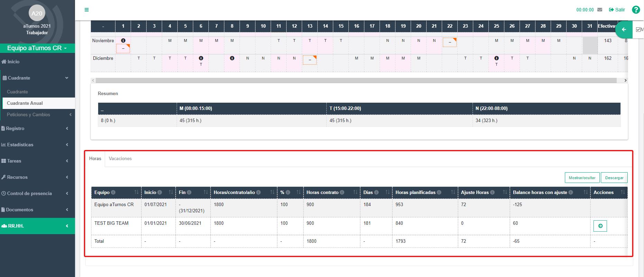Viewport: 644px width, 277px height.
Task: Click info icon next to Equipo header
Action: pos(113,193)
